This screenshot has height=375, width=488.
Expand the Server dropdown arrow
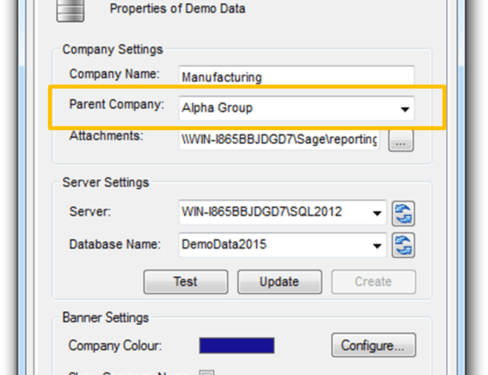tap(377, 213)
